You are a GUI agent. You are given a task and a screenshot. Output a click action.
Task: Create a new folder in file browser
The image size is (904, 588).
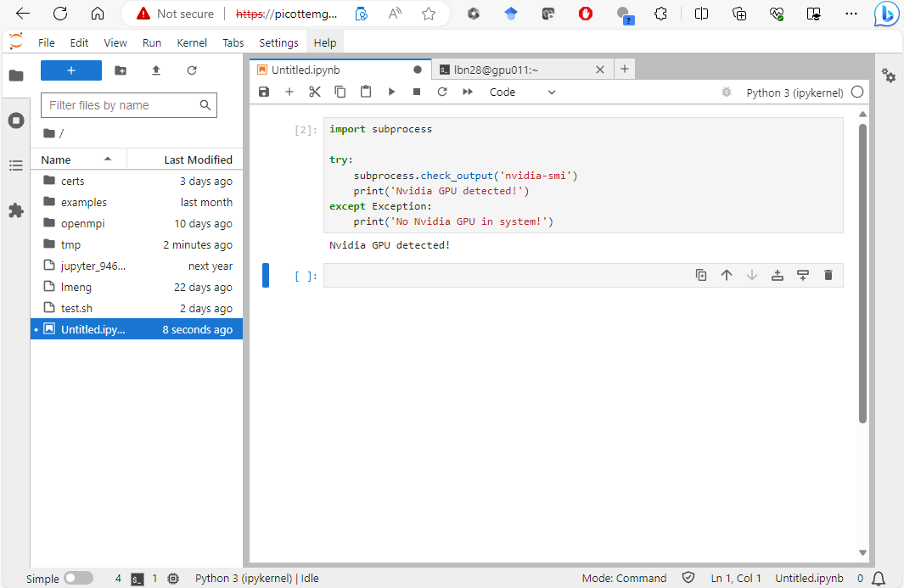(121, 70)
